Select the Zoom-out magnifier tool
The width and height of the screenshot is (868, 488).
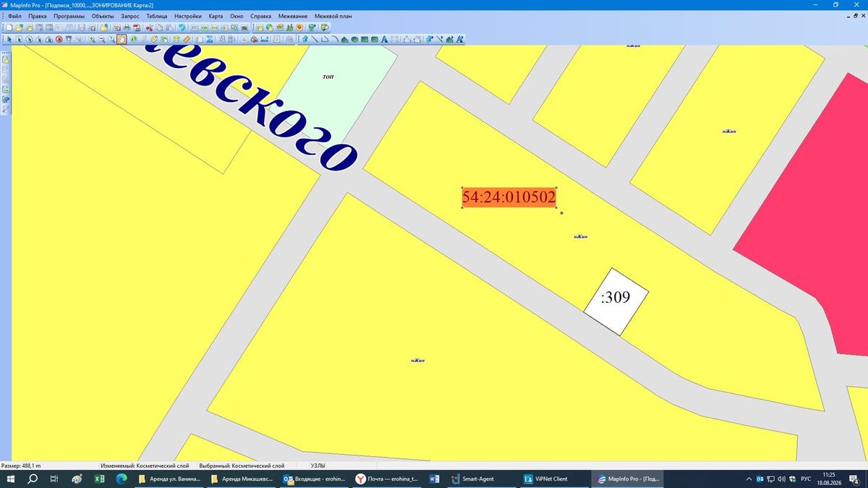tap(101, 39)
